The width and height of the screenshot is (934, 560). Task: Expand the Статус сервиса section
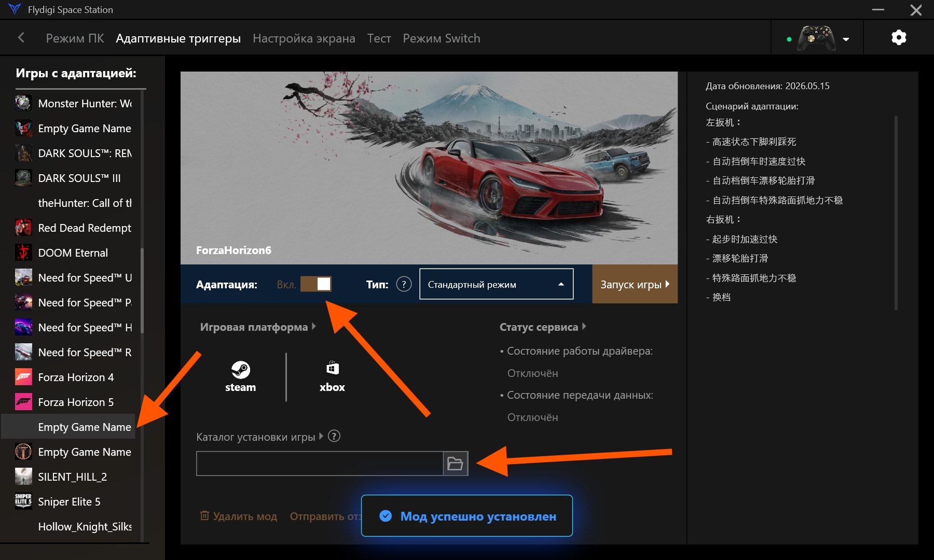[x=543, y=327]
